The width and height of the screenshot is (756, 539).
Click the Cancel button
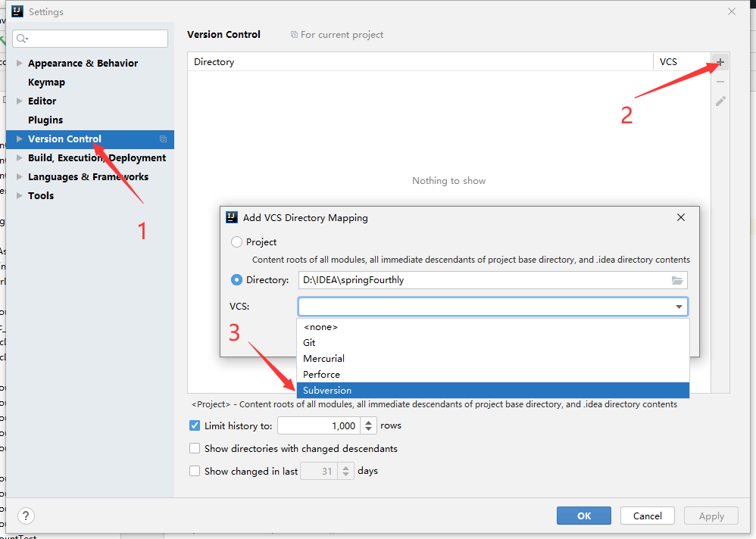pyautogui.click(x=648, y=516)
